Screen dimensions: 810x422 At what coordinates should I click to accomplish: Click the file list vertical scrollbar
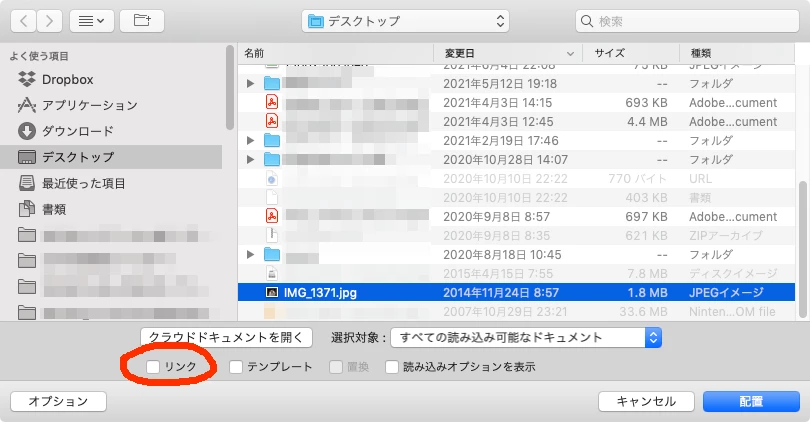pyautogui.click(x=803, y=250)
